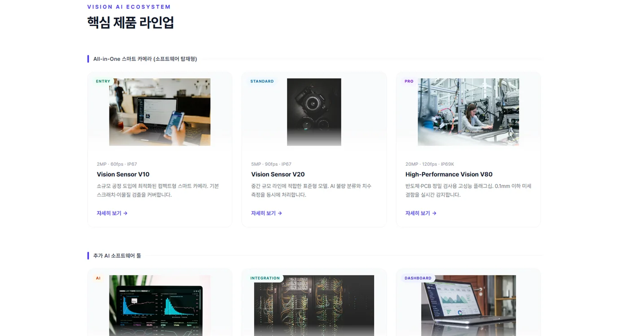Click the High-Performance Vision V80 lab image
The width and height of the screenshot is (644, 336).
[468, 112]
